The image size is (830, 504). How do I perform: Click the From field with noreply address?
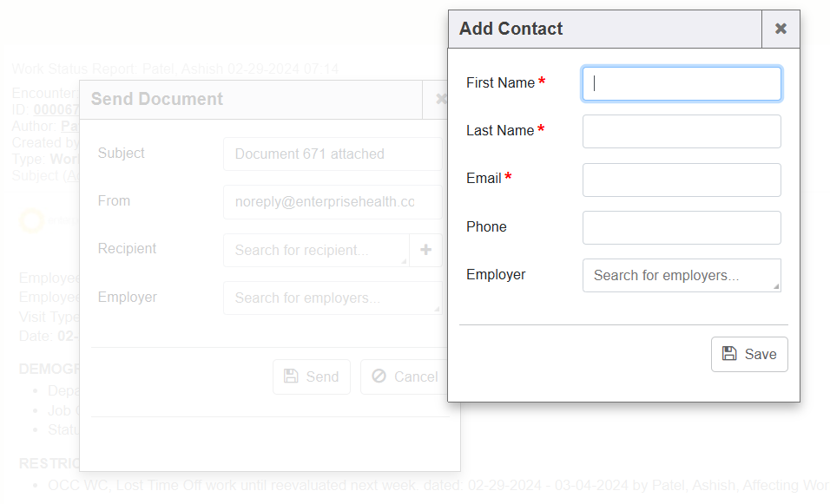click(x=333, y=201)
